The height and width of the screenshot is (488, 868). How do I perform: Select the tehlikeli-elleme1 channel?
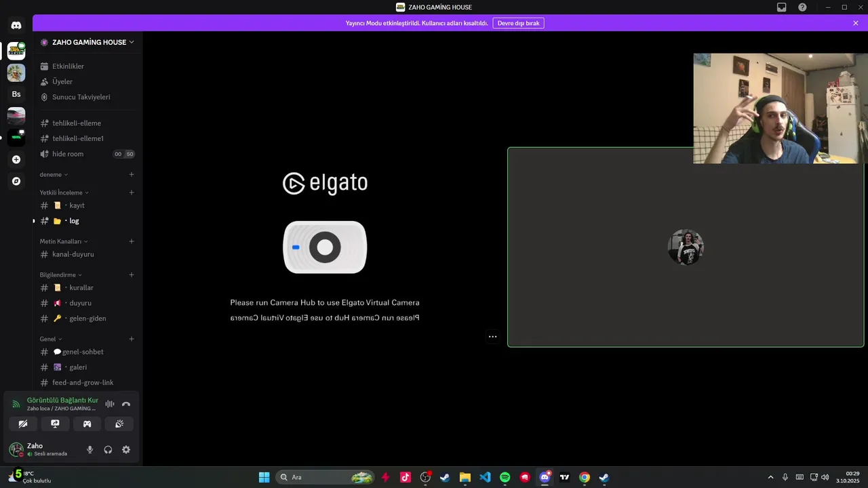click(x=87, y=138)
